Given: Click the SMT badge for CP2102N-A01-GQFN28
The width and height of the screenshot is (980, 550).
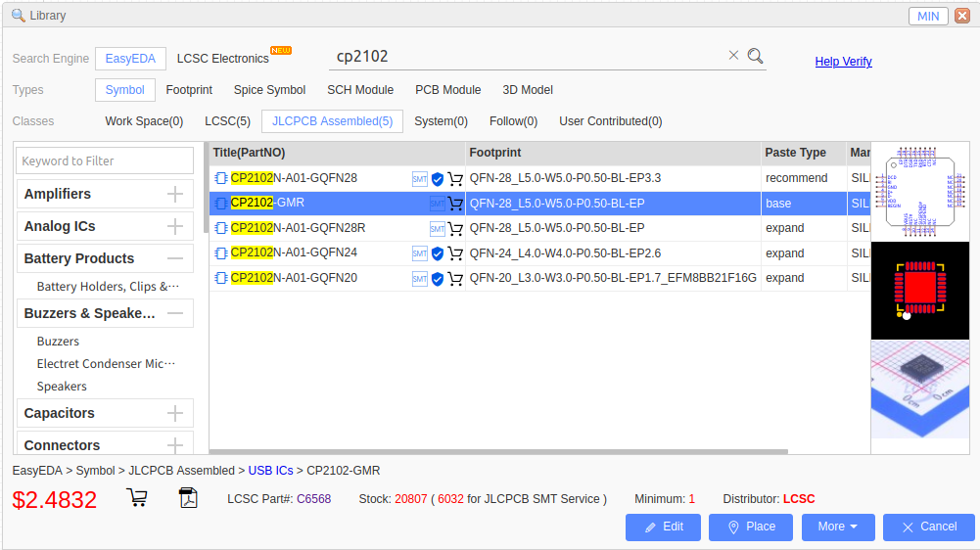Looking at the screenshot, I should (x=419, y=179).
